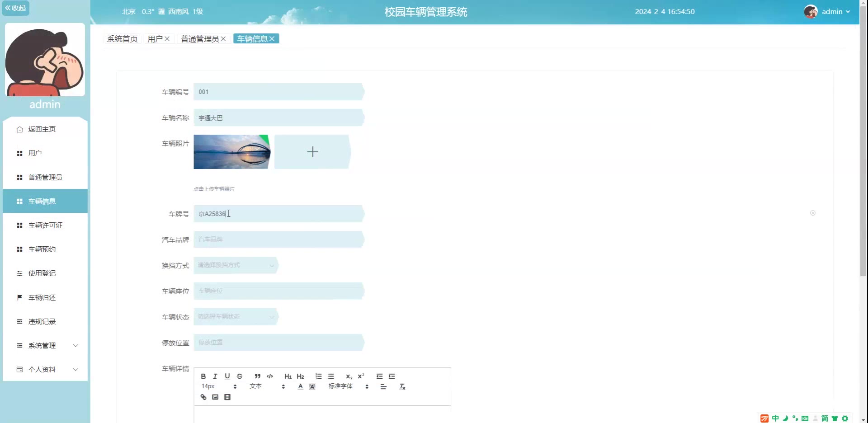Switch to the 系统首页 tab

pyautogui.click(x=122, y=39)
